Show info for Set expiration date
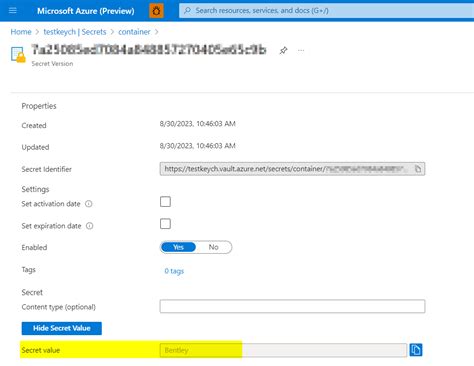The height and width of the screenshot is (366, 474). tap(90, 226)
